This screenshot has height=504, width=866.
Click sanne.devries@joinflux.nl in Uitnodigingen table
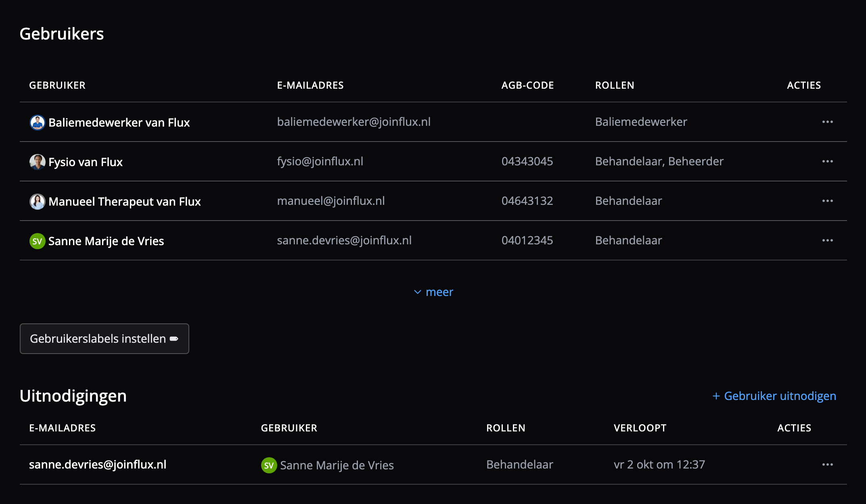(x=98, y=464)
